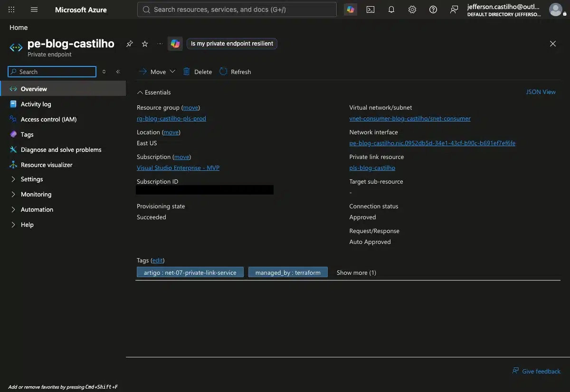Click the Access control (IAM) icon
Viewport: 570px width, 392px height.
(x=13, y=120)
